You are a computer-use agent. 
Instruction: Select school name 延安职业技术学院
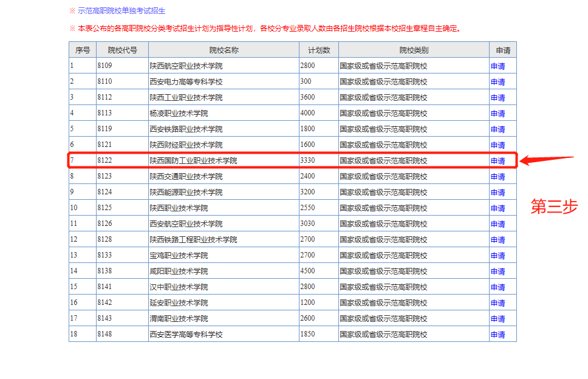click(179, 303)
